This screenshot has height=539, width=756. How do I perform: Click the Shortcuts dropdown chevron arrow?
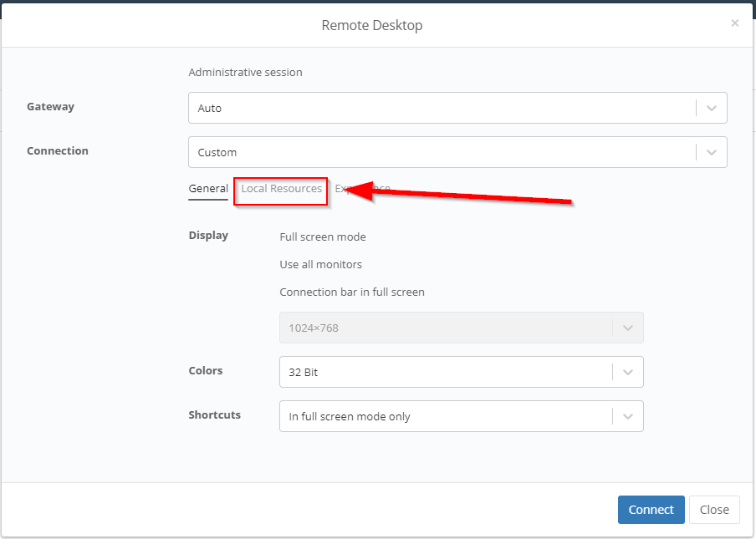point(627,415)
